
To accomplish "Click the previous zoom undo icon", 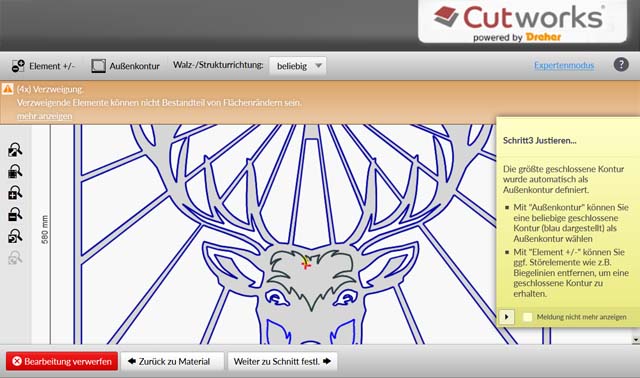I will point(15,236).
